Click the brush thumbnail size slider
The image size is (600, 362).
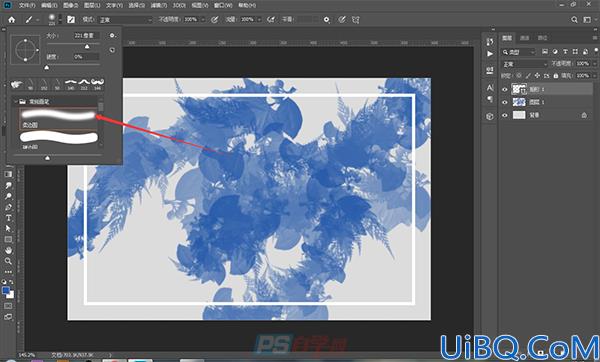tap(47, 158)
